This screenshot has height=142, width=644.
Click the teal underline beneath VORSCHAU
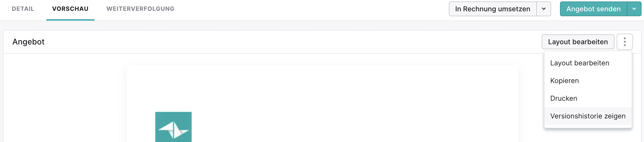tap(70, 20)
